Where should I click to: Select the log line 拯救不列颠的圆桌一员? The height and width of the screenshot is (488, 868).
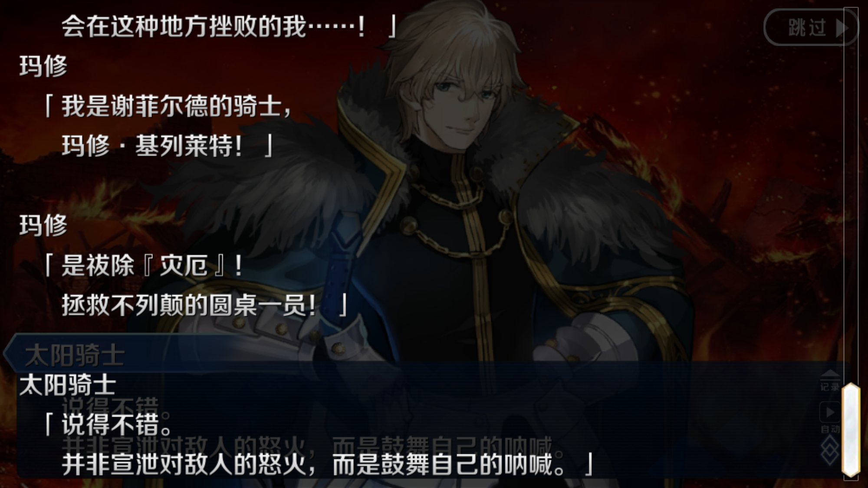point(204,305)
